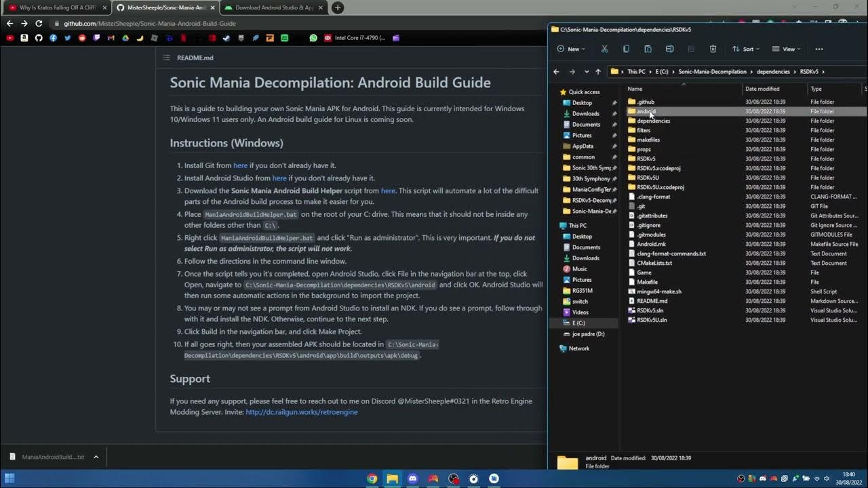This screenshot has height=488, width=868.
Task: Click the Android Studio 'here' link
Action: pyautogui.click(x=279, y=178)
